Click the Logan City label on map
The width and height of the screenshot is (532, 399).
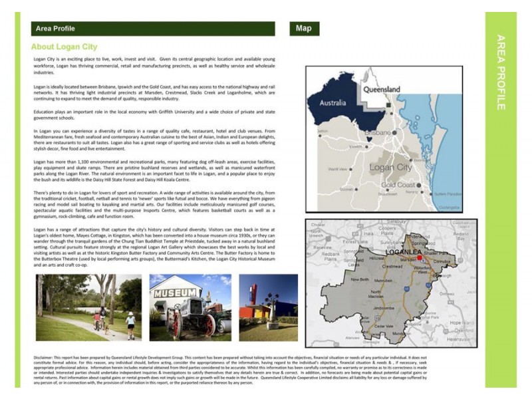[390, 168]
